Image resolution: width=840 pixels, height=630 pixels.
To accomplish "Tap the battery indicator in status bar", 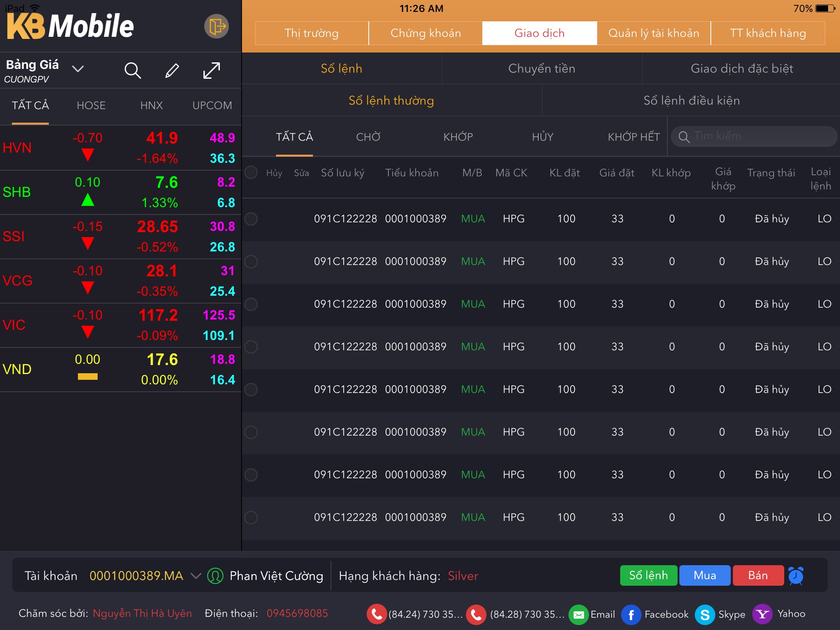I will tap(826, 8).
